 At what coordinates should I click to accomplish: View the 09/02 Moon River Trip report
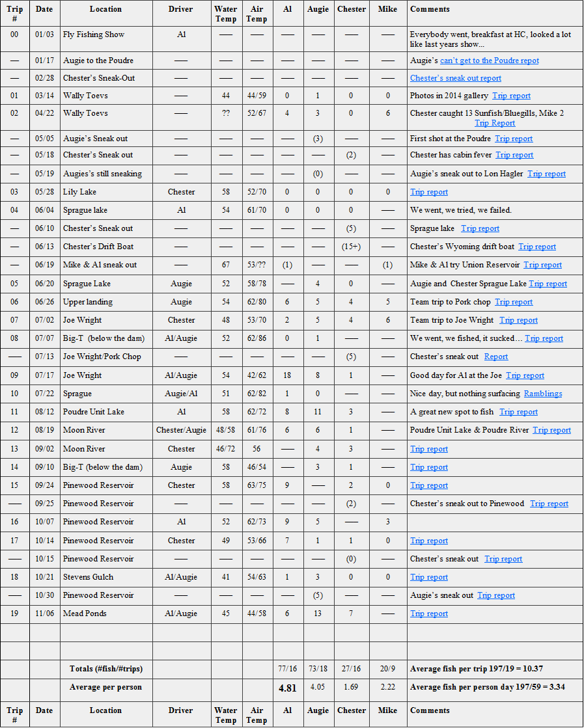pos(429,449)
